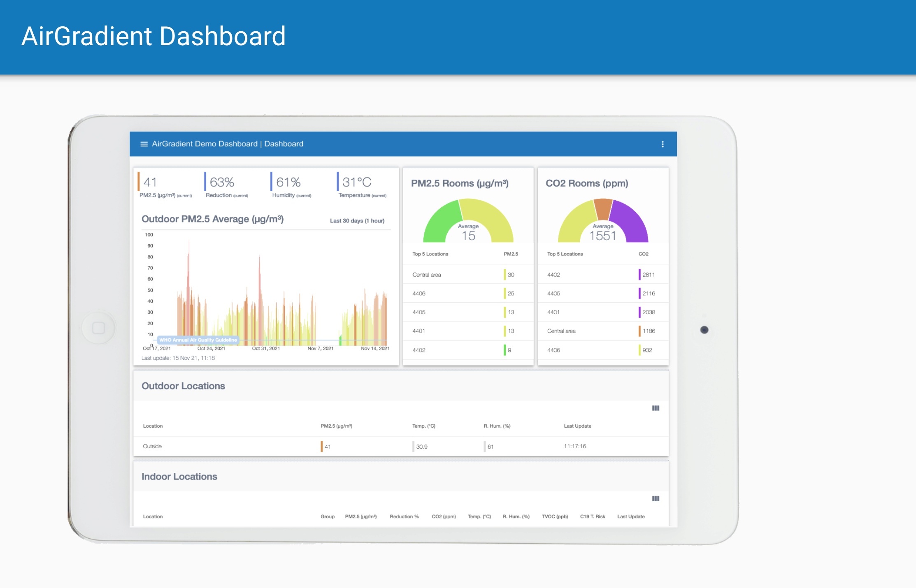Select room 4406 in PM2.5 list
The height and width of the screenshot is (588, 916).
click(419, 294)
